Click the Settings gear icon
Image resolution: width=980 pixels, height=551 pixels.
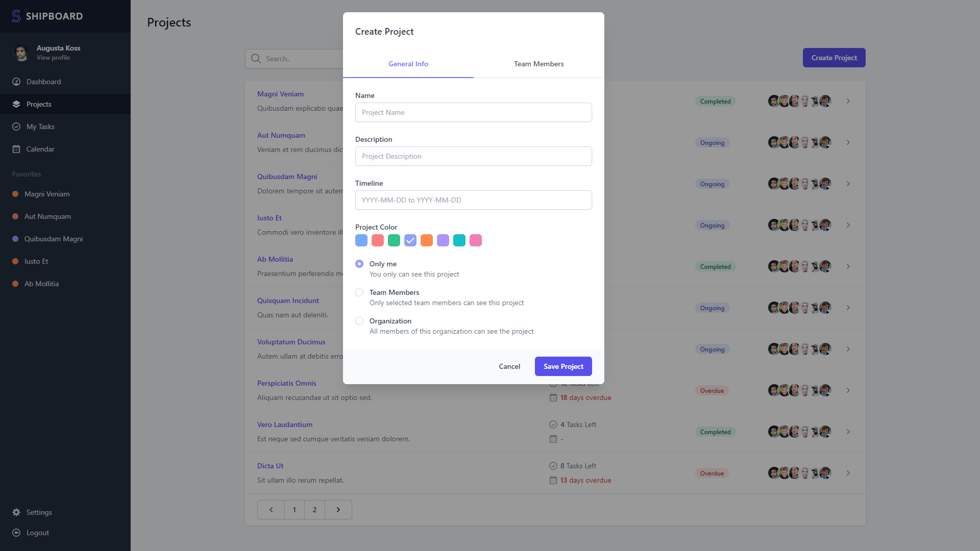click(x=16, y=512)
